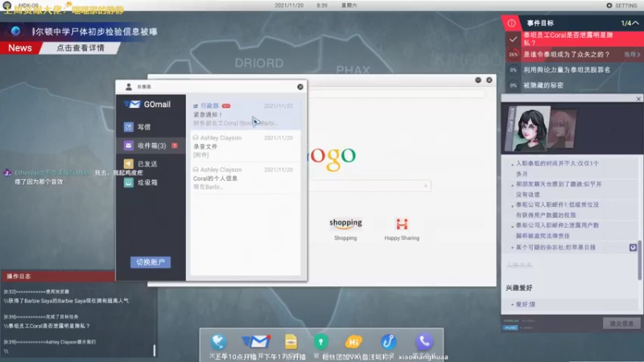Open the blue fishing hook icon in dock
Viewport: 644px width, 362px height.
388,341
